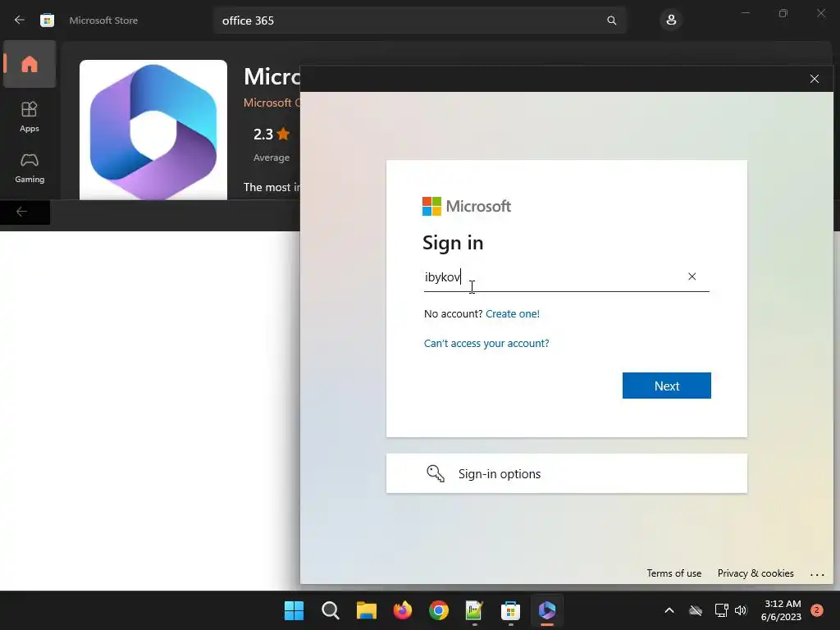Open Privacy & cookies link
The width and height of the screenshot is (840, 630).
pos(756,573)
